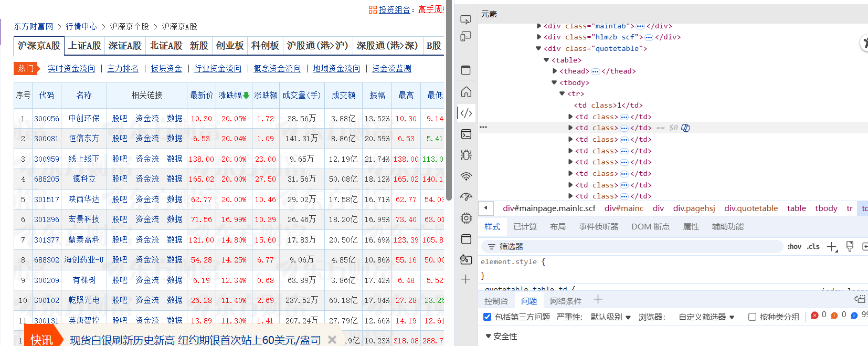Open the Console panel sidebar icon

(466, 134)
